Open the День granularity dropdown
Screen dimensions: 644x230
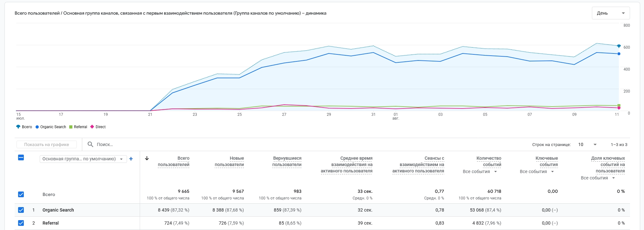point(611,13)
